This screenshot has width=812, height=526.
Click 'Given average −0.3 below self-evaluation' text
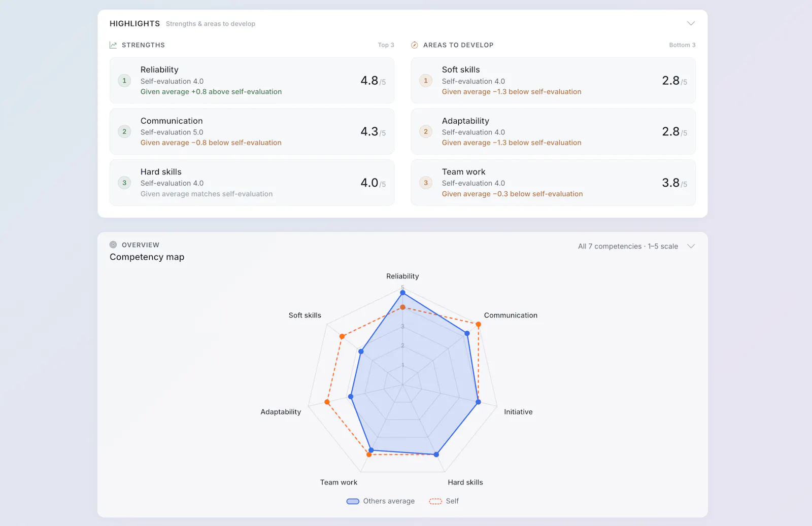pyautogui.click(x=513, y=194)
